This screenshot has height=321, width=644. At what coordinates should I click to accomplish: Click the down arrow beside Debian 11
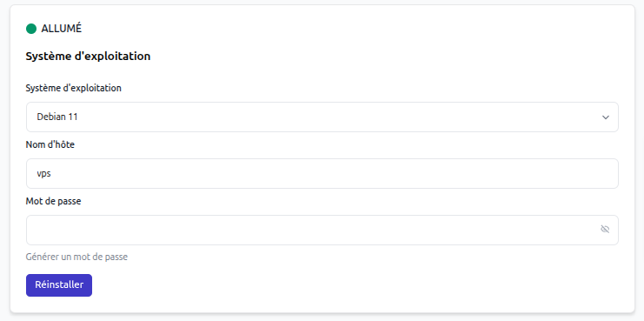pos(606,117)
